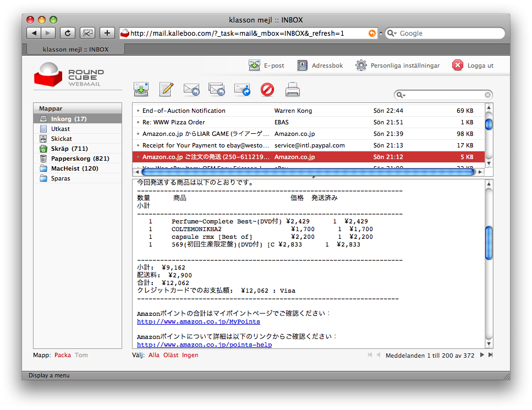Open the Utkast folder
Image resolution: width=532 pixels, height=410 pixels.
78,129
